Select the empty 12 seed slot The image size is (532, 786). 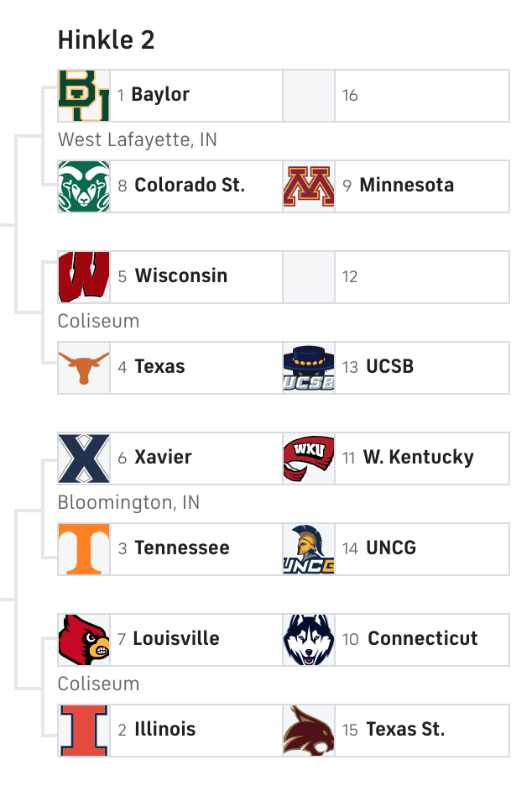[396, 277]
